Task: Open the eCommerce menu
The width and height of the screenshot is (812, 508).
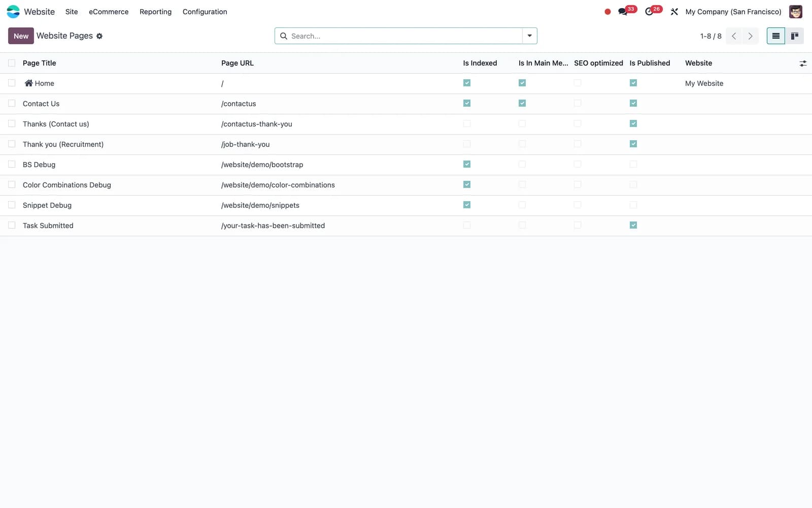Action: pos(109,12)
